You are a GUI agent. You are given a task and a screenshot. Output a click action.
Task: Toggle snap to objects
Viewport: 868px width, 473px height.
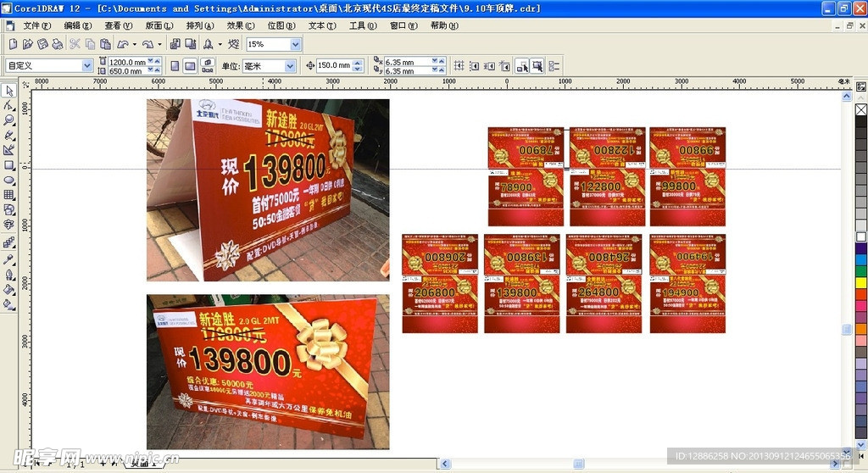click(489, 66)
